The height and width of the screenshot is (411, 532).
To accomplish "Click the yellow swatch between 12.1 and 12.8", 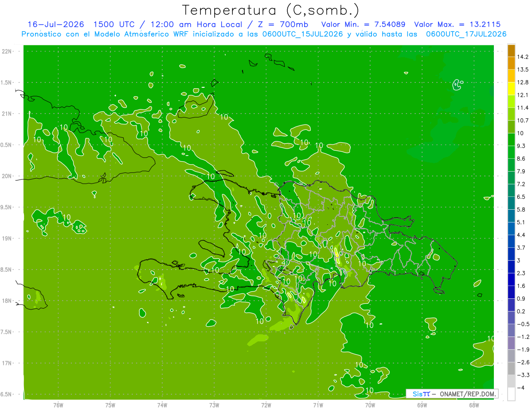I will point(511,88).
